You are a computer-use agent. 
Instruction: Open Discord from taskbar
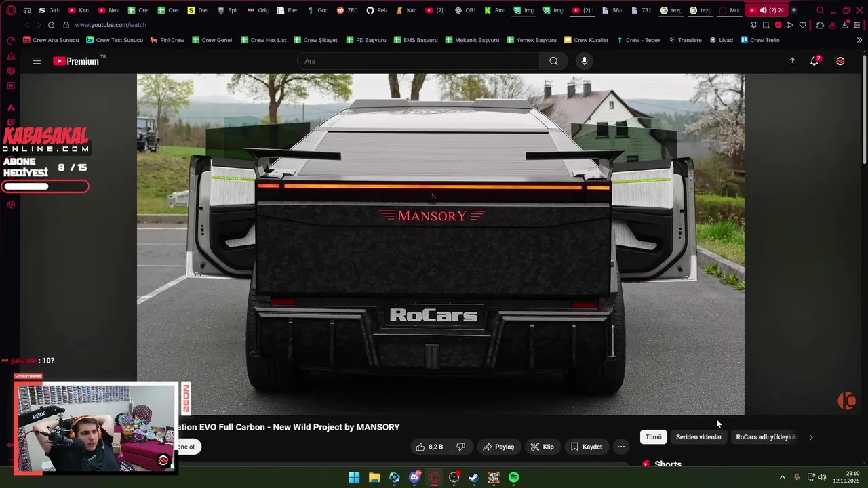pos(414,477)
